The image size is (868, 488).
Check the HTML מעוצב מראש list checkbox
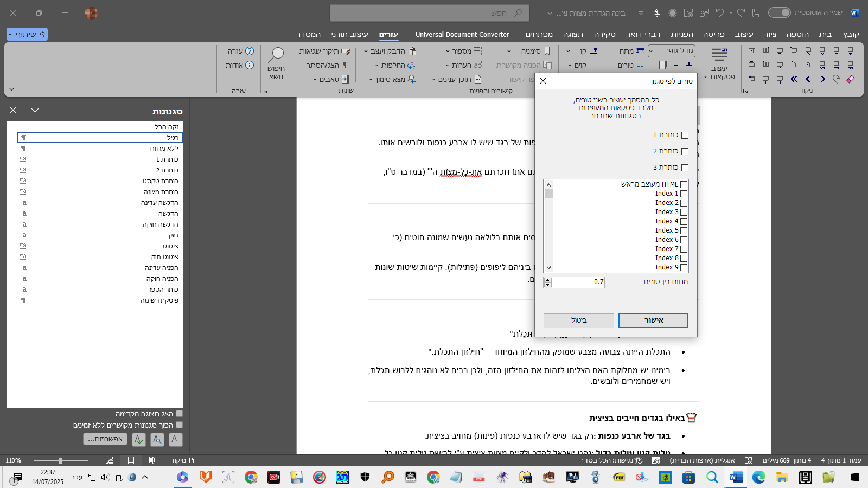click(x=684, y=184)
